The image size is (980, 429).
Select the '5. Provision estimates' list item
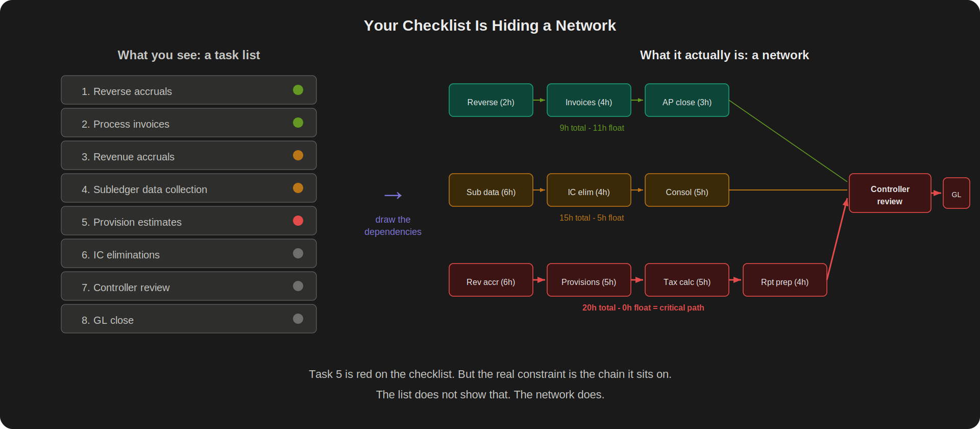[x=189, y=221]
